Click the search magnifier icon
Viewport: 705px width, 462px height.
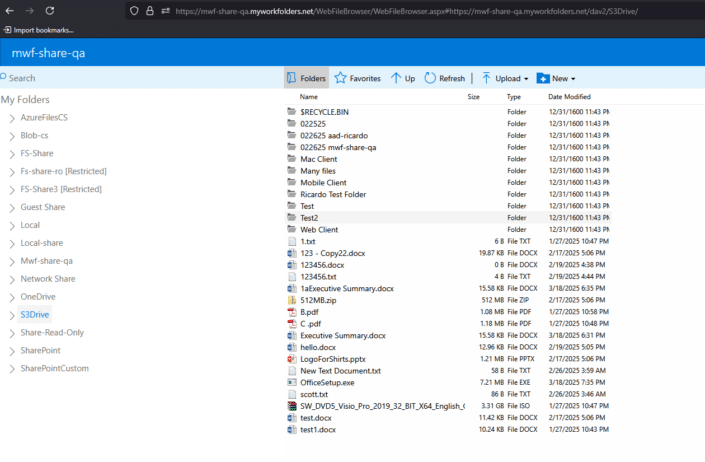tap(4, 78)
